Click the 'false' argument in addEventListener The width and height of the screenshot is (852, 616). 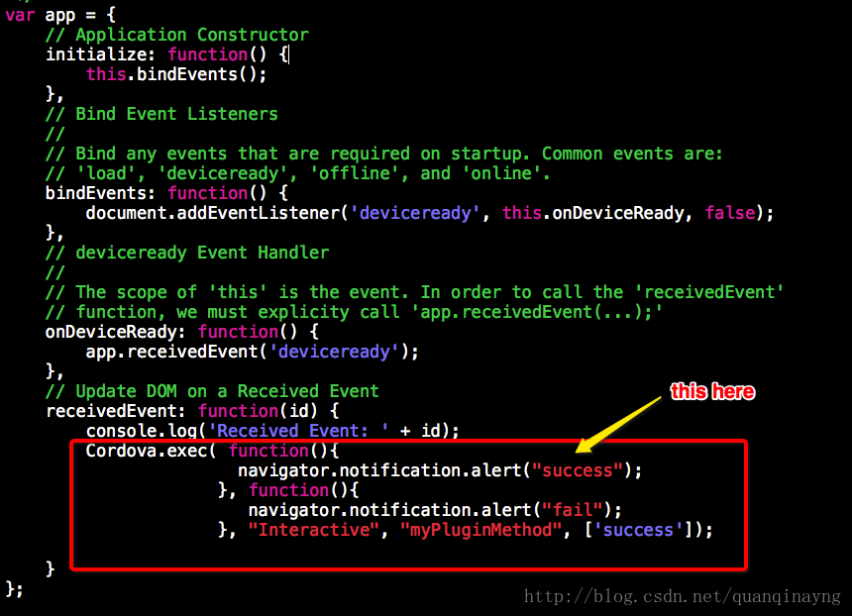pos(730,213)
